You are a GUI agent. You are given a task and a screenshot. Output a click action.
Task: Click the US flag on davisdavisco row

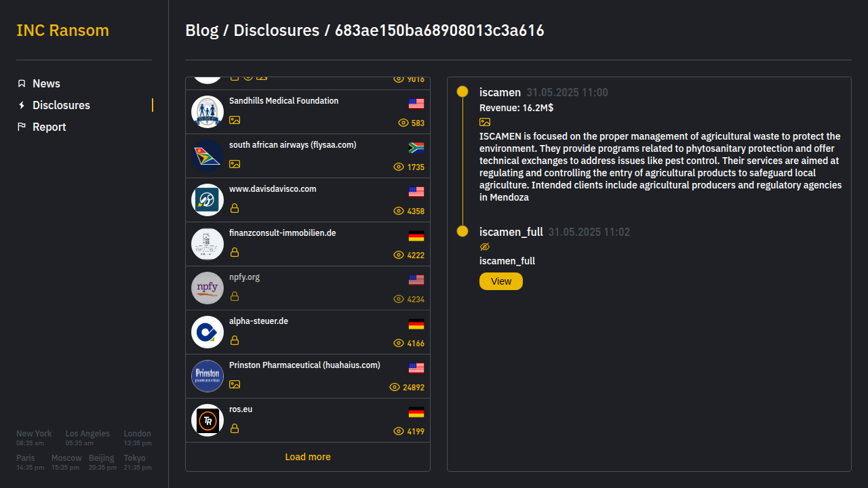pyautogui.click(x=416, y=192)
